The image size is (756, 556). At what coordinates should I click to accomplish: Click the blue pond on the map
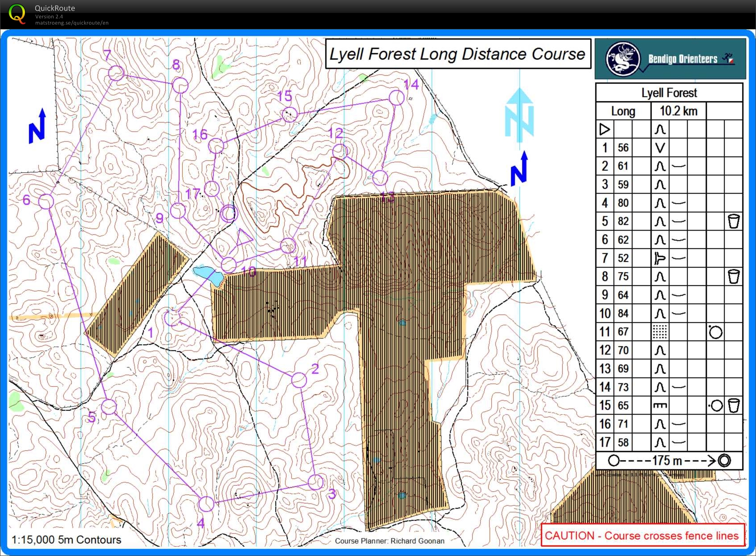click(x=208, y=274)
